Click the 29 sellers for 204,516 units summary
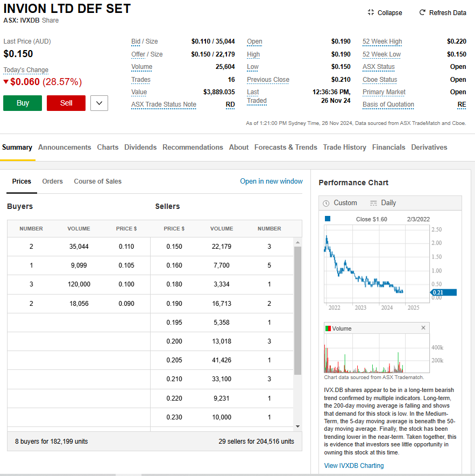This screenshot has width=475, height=476. tap(256, 442)
